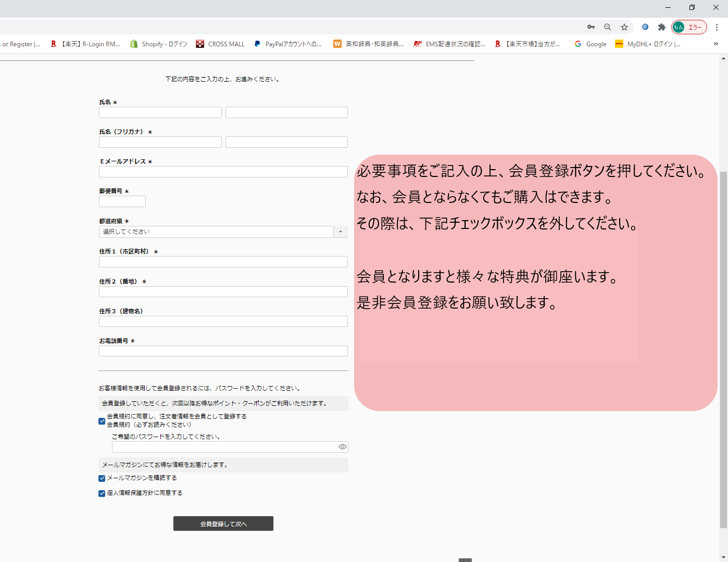Click the magnifier zoom icon in toolbar
The image size is (728, 562).
(x=607, y=27)
